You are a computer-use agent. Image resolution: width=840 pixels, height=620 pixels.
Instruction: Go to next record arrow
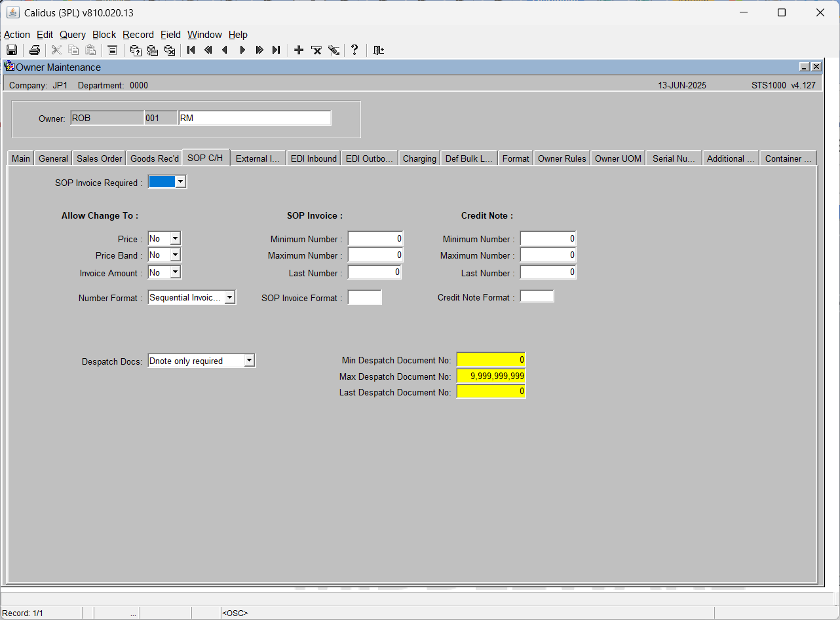tap(242, 50)
